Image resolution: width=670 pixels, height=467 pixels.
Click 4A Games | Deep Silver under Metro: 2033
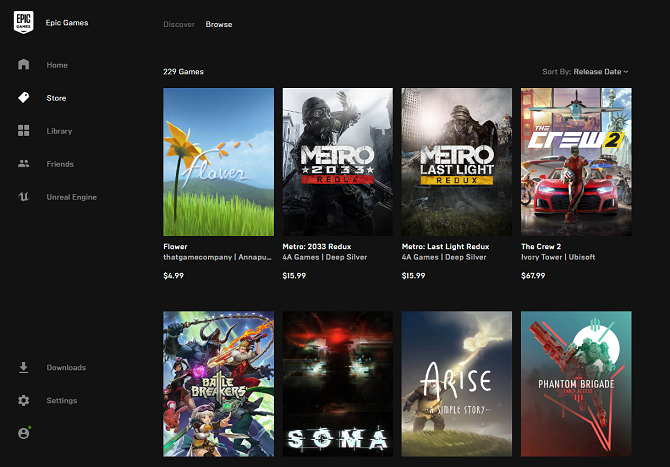click(325, 257)
